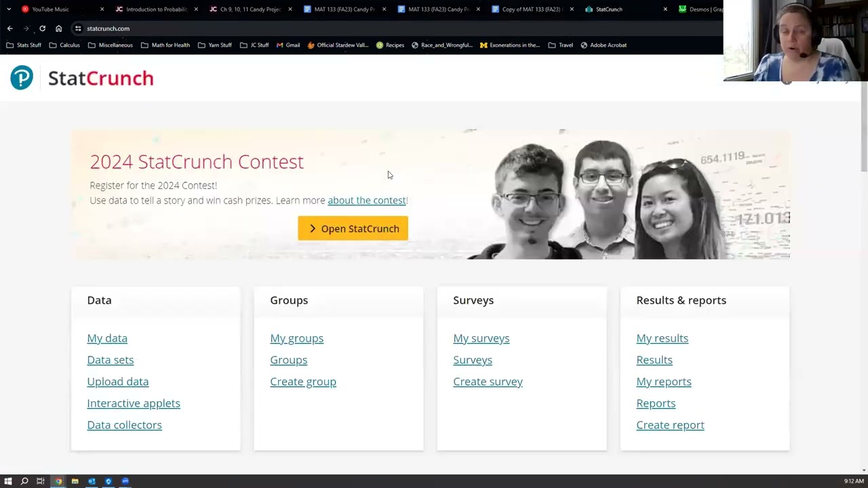868x488 pixels.
Task: Follow the 'about the contest' link
Action: coord(366,201)
